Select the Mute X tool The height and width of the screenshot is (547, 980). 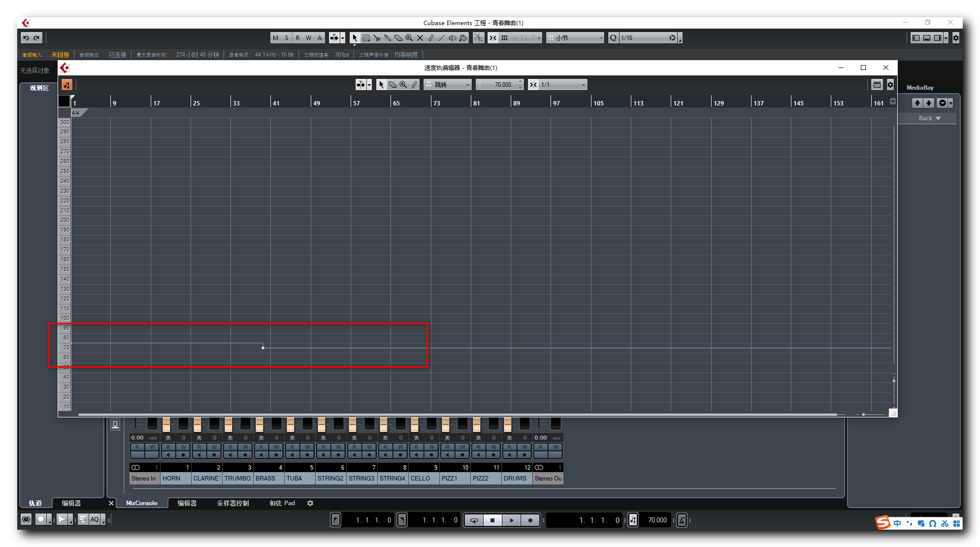tap(420, 38)
